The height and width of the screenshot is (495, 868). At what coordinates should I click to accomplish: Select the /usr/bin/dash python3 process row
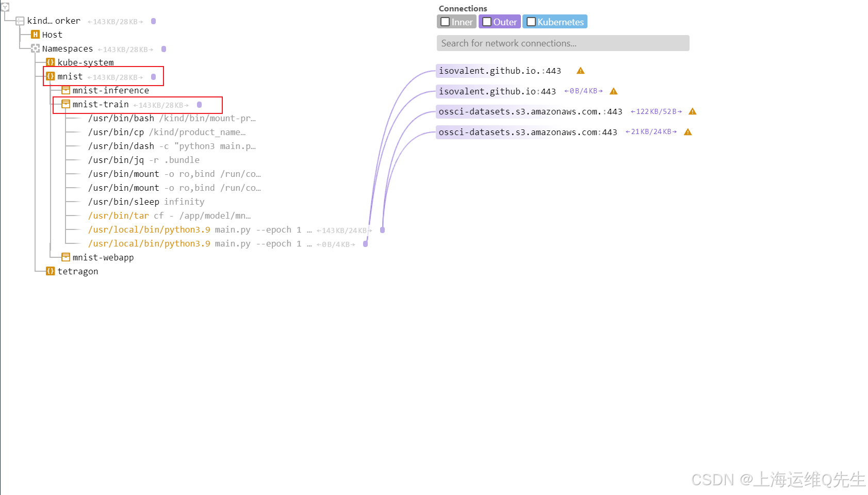tap(172, 146)
